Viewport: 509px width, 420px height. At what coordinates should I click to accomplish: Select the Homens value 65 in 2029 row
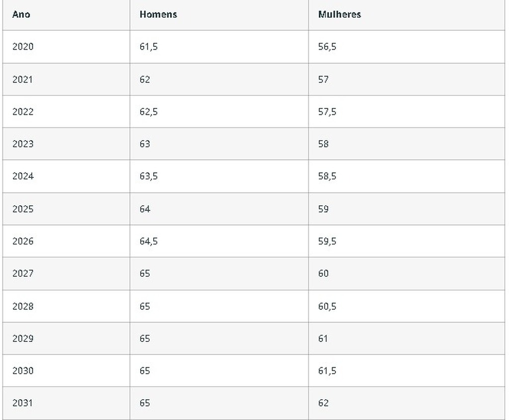(x=145, y=338)
